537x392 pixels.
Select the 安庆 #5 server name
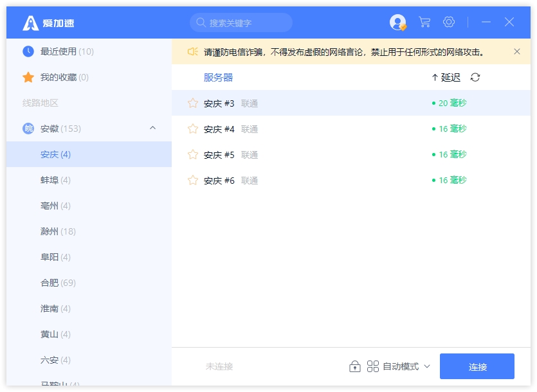(219, 155)
